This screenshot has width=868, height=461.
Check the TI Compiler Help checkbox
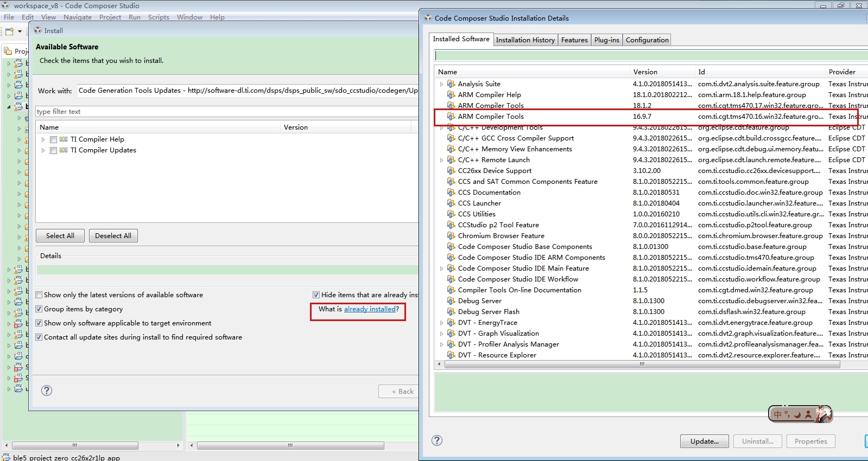coord(53,139)
